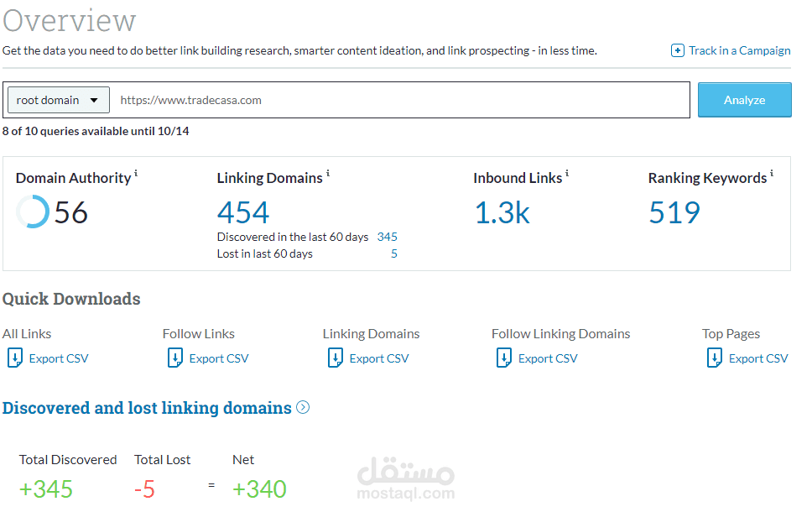The image size is (812, 512).
Task: Click the Ranking Keywords info icon
Action: tap(772, 174)
